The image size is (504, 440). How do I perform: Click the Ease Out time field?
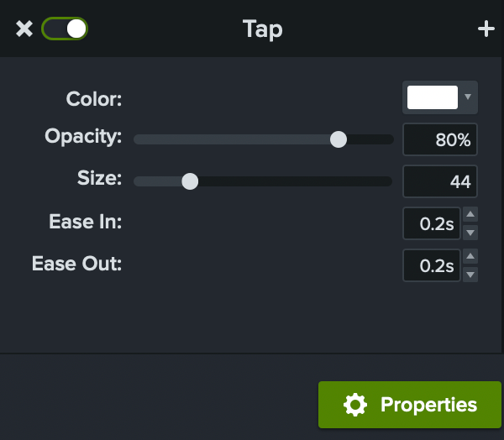pyautogui.click(x=432, y=265)
